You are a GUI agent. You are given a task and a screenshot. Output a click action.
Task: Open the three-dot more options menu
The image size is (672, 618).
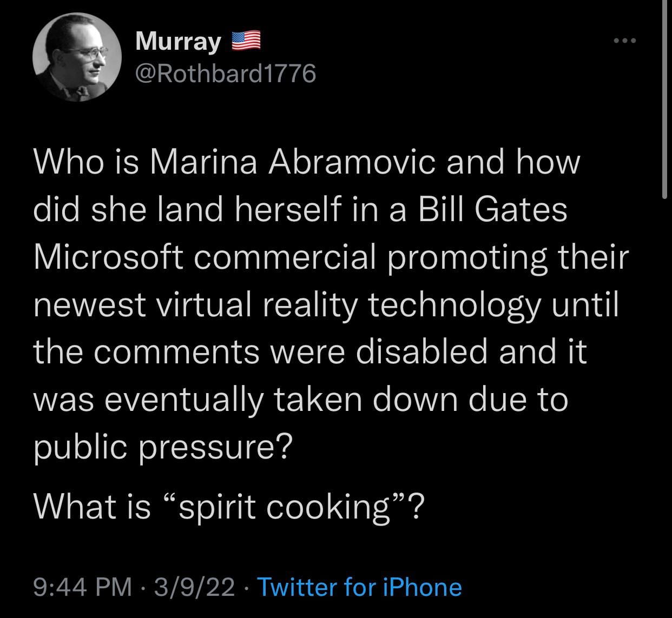coord(624,41)
